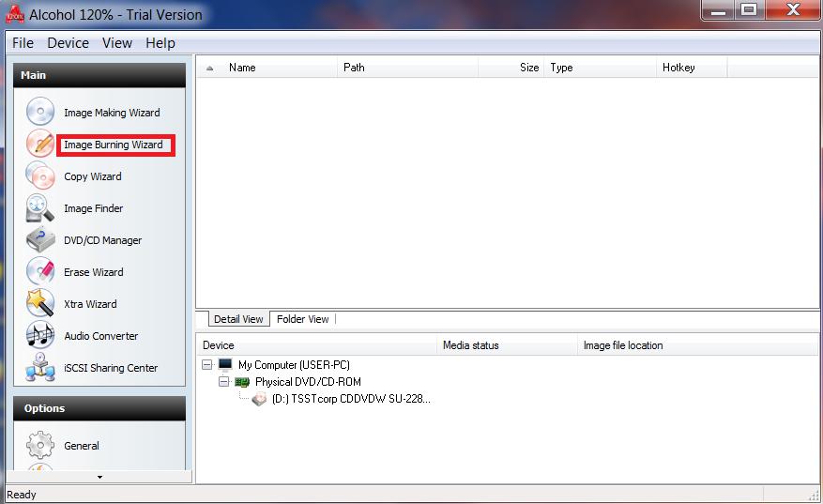Open the File menu

[23, 43]
